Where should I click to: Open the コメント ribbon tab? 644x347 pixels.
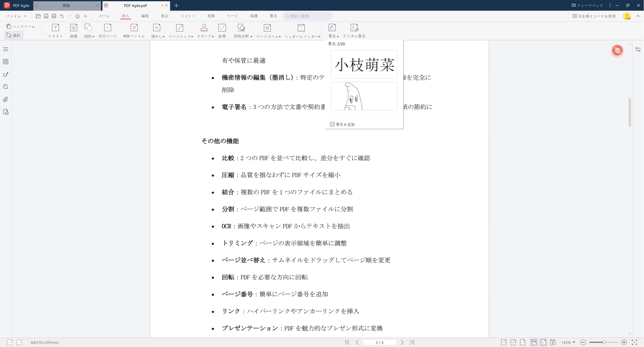(x=187, y=16)
